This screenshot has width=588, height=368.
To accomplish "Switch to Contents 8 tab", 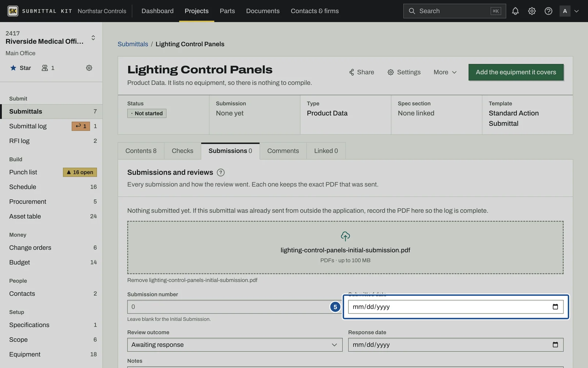I will coord(141,151).
